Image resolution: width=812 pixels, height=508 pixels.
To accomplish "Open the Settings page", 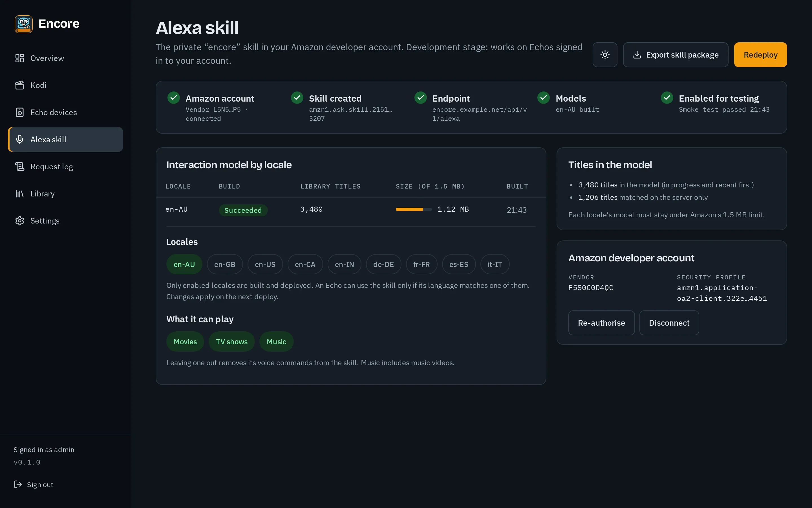I will 65,221.
